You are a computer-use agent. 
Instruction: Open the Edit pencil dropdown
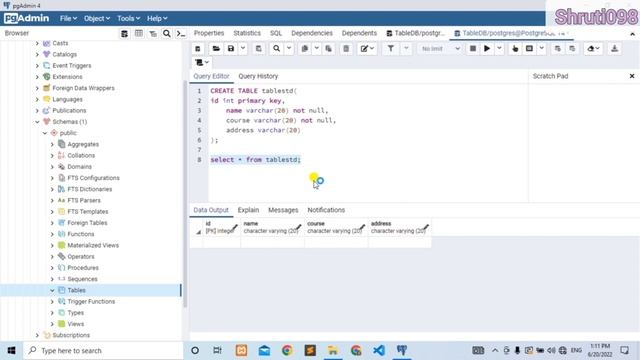click(x=367, y=49)
